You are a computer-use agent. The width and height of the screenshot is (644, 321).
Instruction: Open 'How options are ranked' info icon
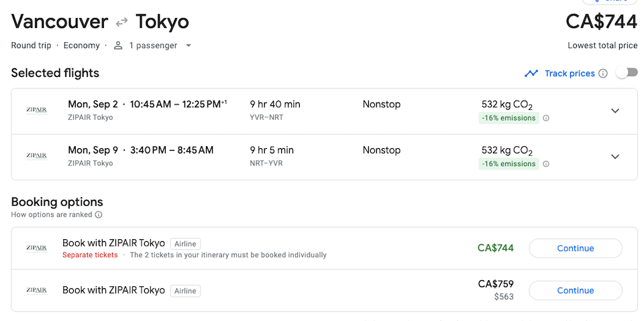click(x=99, y=214)
